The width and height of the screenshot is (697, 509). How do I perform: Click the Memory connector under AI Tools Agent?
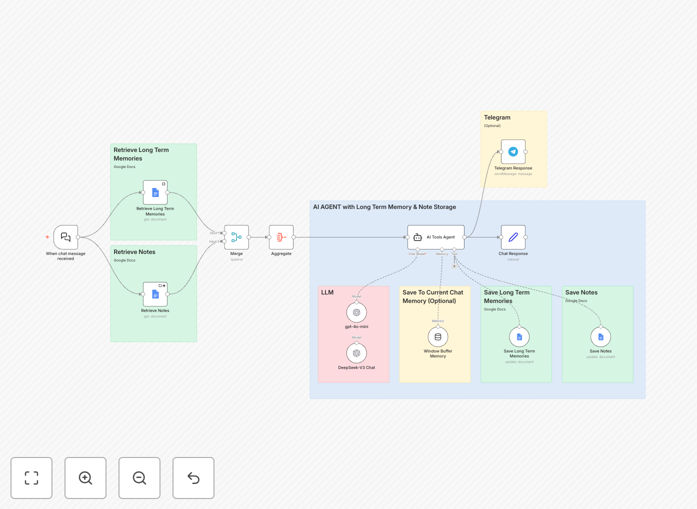pos(442,249)
